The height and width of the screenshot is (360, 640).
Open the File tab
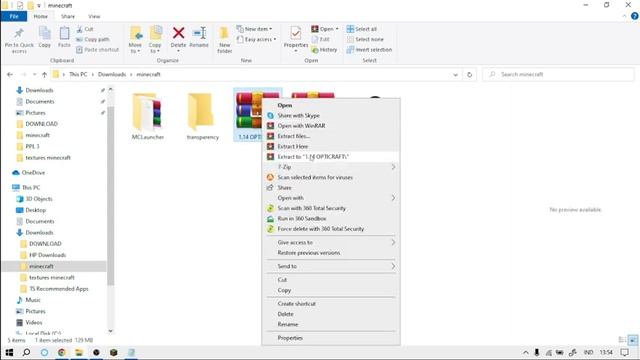14,16
